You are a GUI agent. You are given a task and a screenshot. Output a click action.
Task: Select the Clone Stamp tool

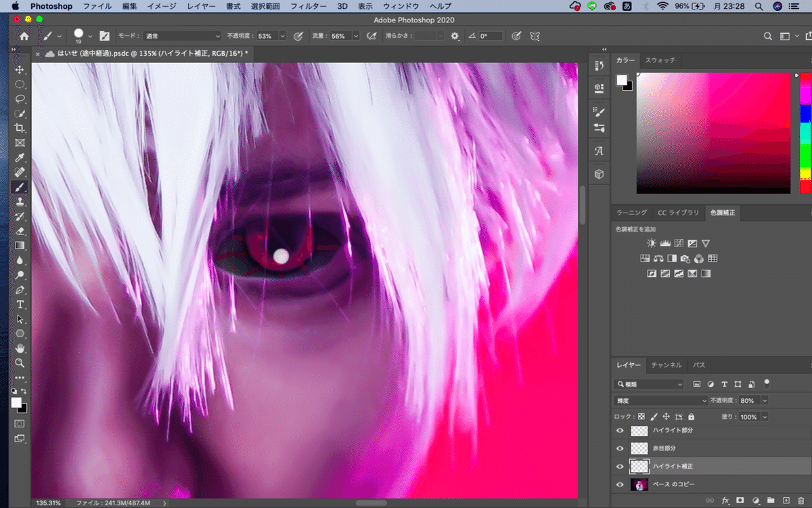(x=20, y=202)
